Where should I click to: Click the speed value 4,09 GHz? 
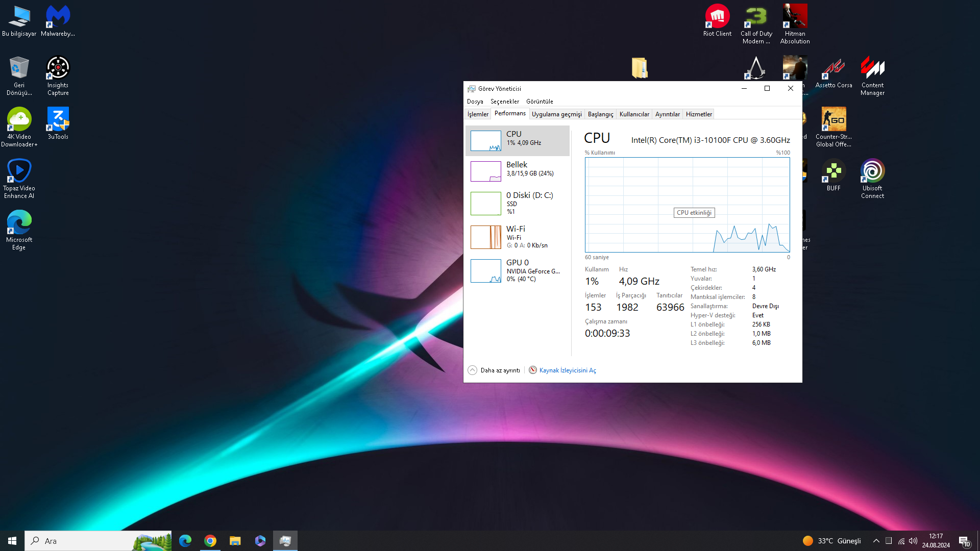pyautogui.click(x=639, y=282)
